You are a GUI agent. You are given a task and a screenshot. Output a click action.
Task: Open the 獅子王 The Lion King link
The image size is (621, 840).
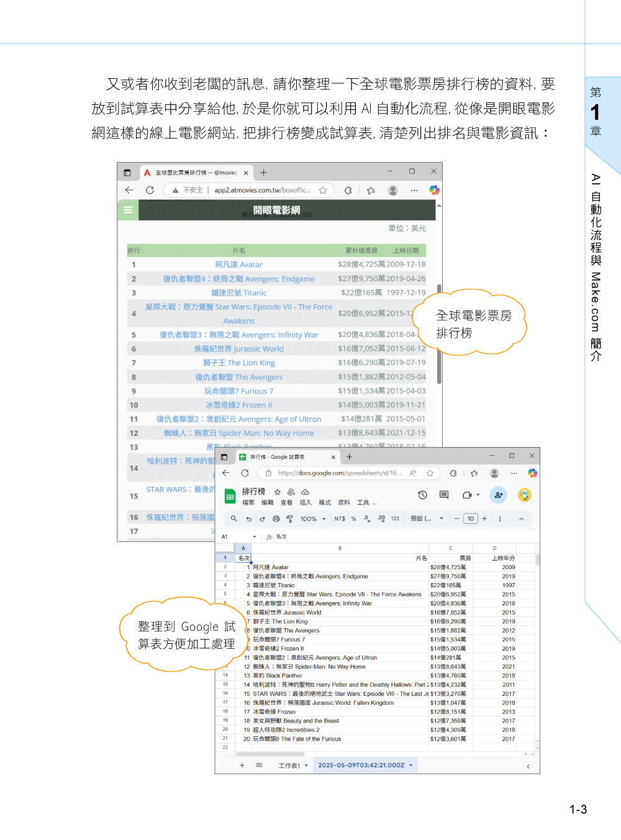239,363
